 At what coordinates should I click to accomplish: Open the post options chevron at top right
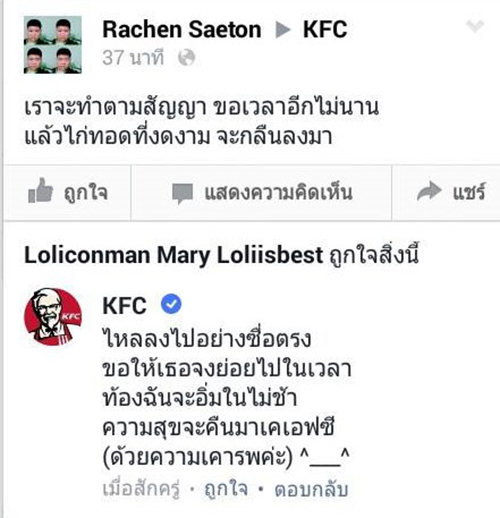click(475, 26)
